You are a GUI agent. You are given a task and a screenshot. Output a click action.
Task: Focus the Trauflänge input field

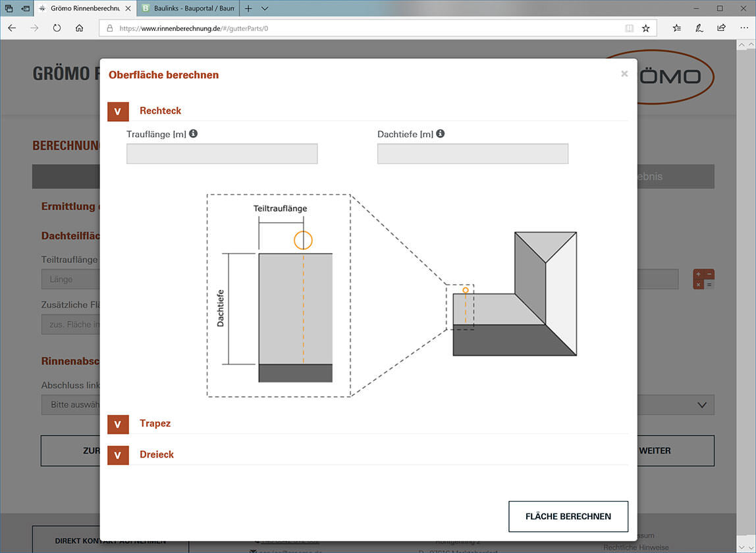tap(222, 154)
